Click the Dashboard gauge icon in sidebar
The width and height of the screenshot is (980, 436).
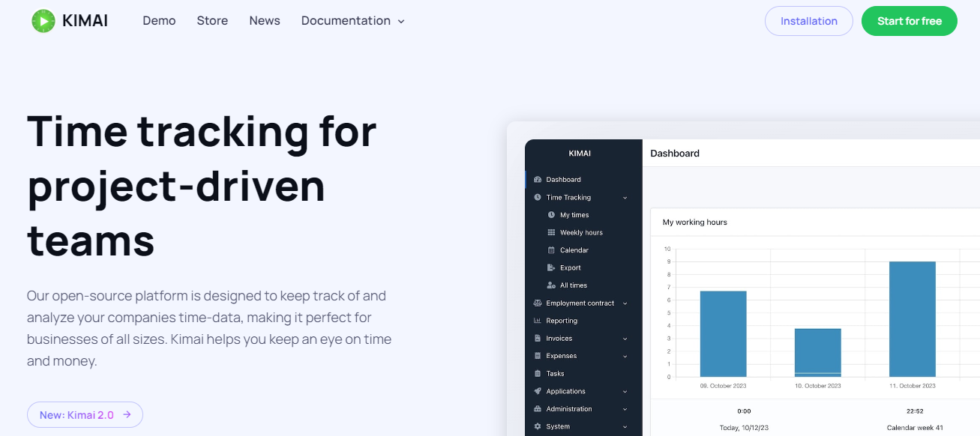tap(538, 180)
